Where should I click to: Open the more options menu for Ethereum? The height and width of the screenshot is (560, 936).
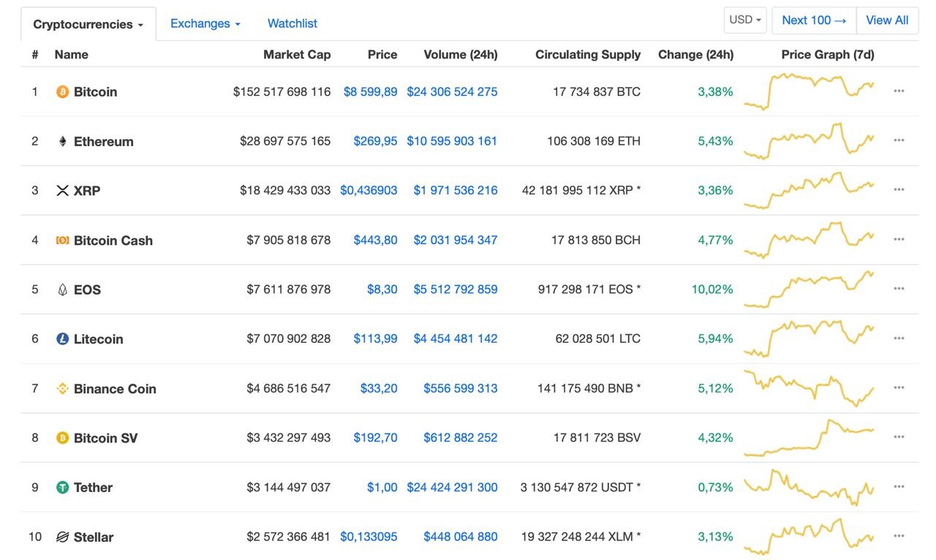(899, 140)
